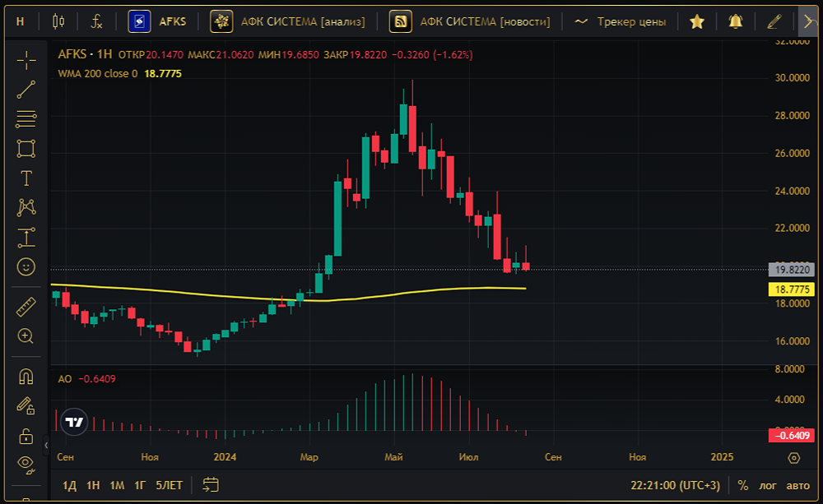Open the bell alerts icon
Screen dimensions: 823x504
(735, 21)
